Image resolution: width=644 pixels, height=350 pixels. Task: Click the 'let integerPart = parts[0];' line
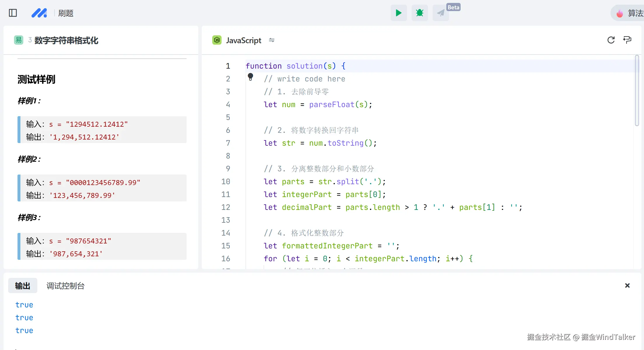click(325, 194)
